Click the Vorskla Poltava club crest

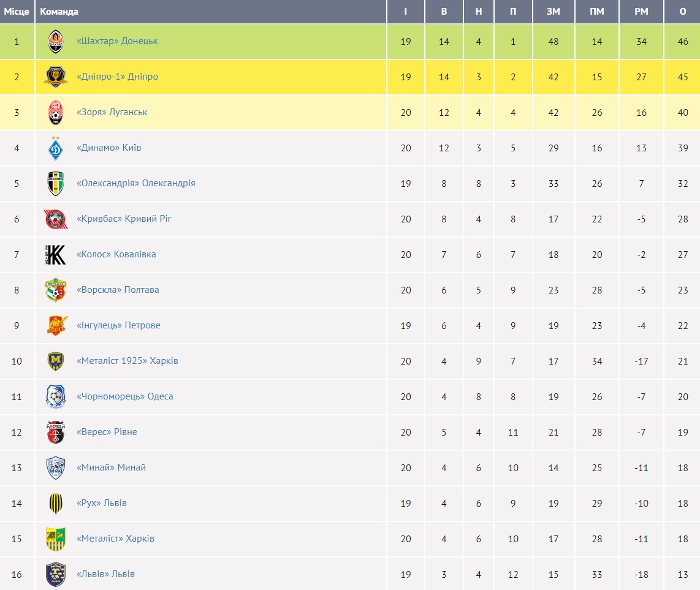(56, 290)
